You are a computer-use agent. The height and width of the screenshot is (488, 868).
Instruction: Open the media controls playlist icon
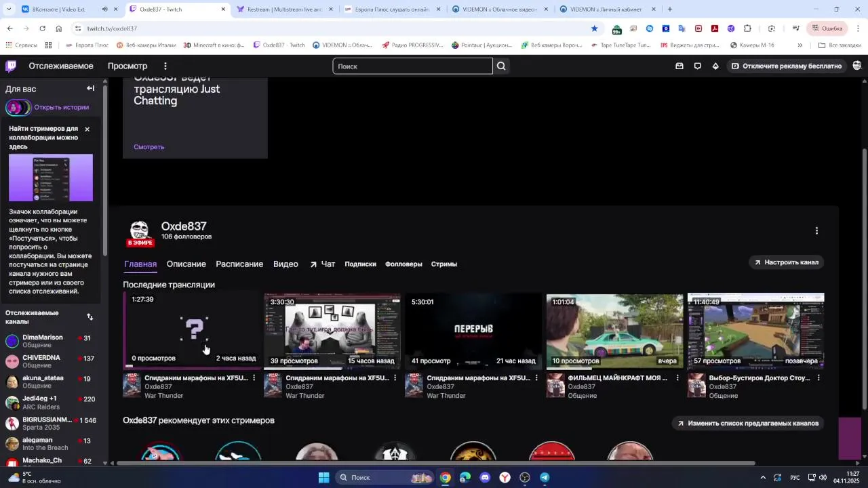[x=796, y=28]
